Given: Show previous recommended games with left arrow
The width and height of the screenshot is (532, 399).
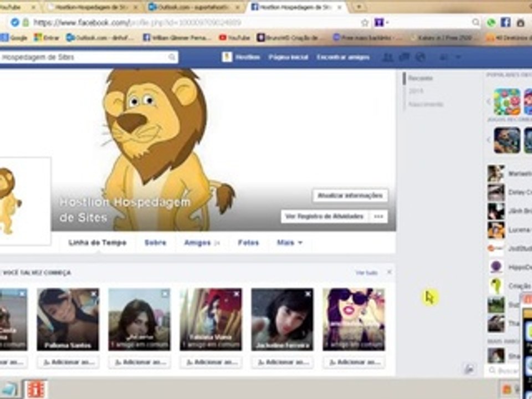Looking at the screenshot, I should 489,140.
